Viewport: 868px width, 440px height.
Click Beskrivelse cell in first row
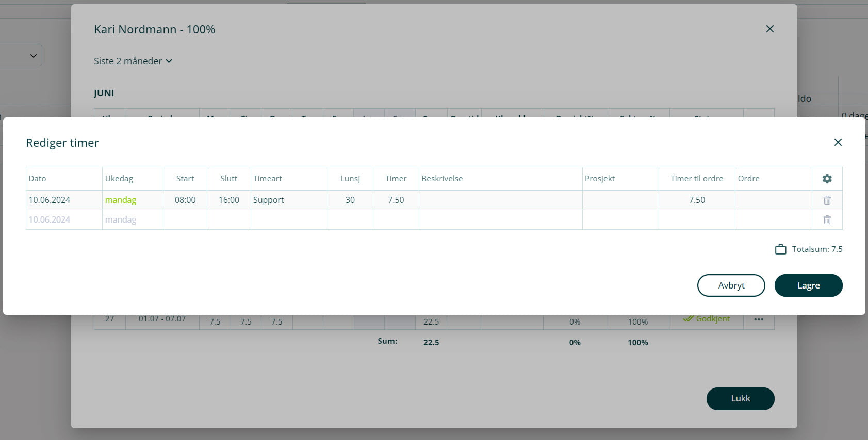click(500, 200)
